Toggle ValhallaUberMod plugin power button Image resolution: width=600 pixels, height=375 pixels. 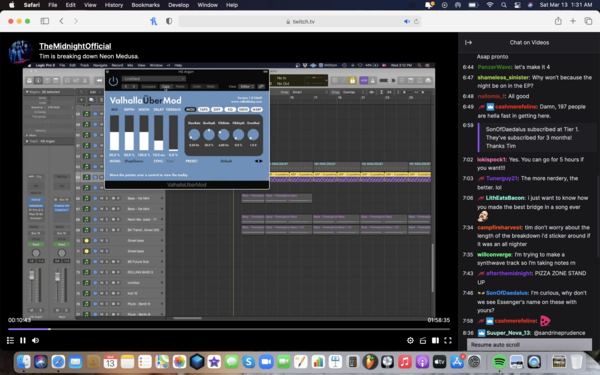113,81
